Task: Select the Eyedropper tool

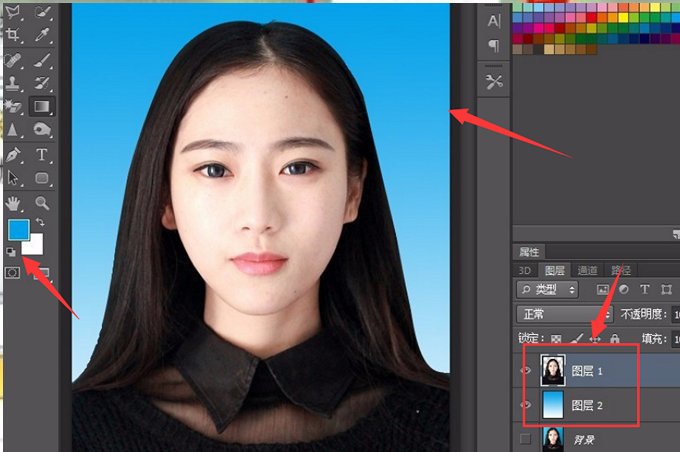Action: point(42,35)
